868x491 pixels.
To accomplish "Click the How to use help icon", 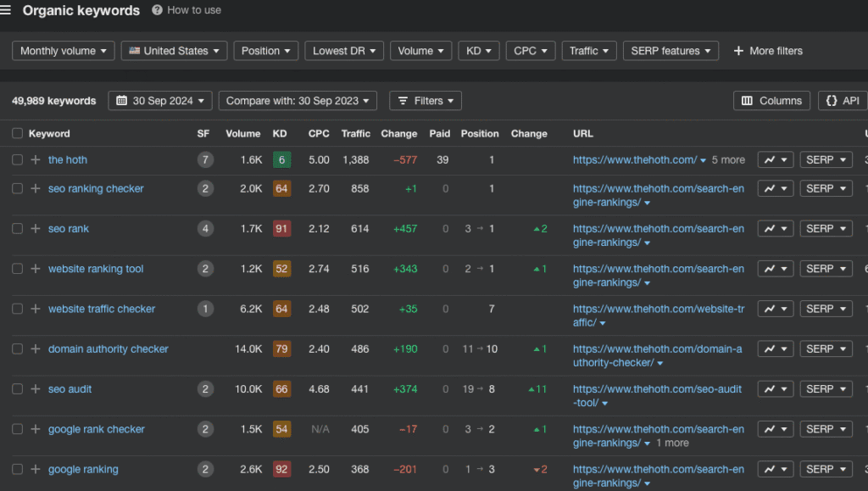I will (158, 10).
